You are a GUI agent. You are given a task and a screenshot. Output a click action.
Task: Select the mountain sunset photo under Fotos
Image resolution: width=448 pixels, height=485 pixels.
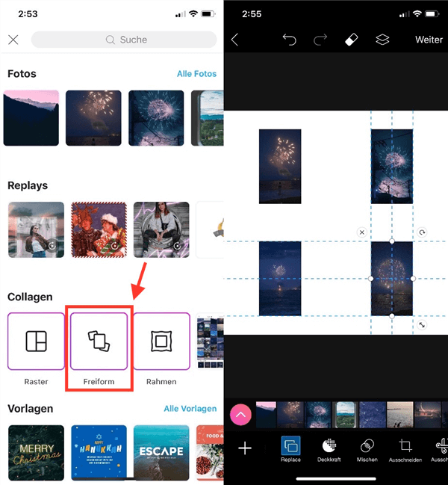coord(31,118)
